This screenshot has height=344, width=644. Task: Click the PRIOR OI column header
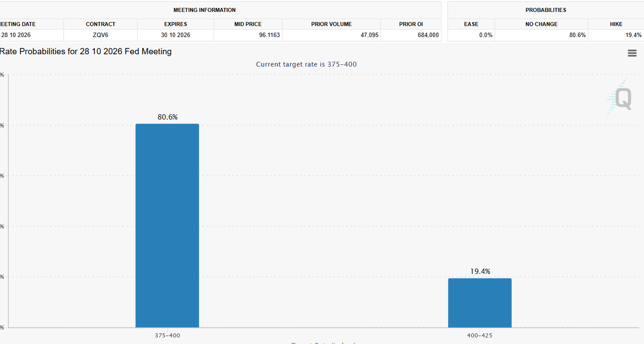[x=411, y=24]
